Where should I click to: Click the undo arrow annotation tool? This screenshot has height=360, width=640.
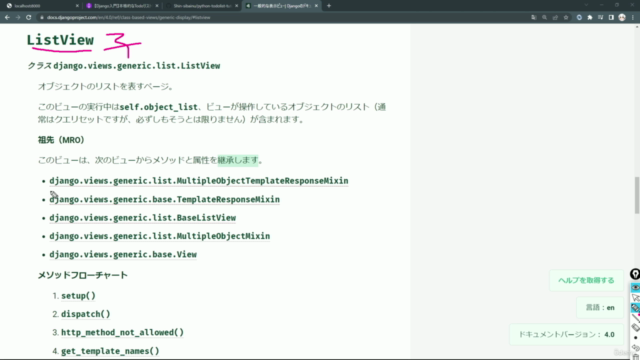pos(636,347)
